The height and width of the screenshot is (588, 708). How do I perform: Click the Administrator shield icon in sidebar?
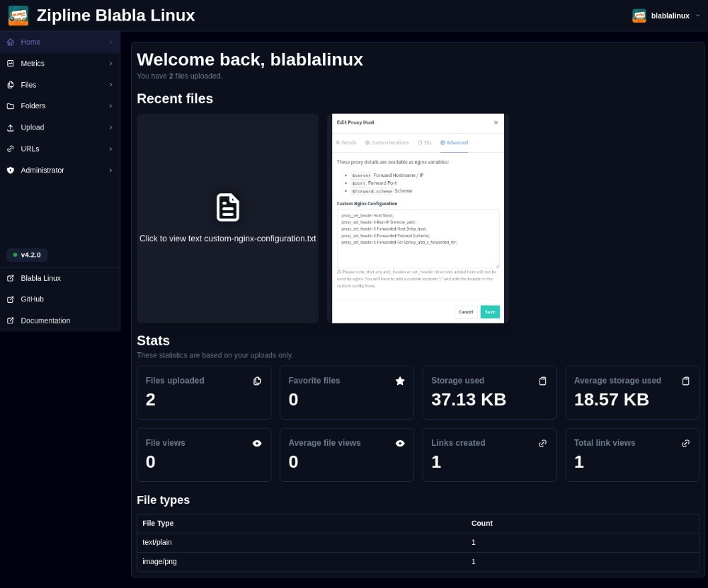click(11, 171)
